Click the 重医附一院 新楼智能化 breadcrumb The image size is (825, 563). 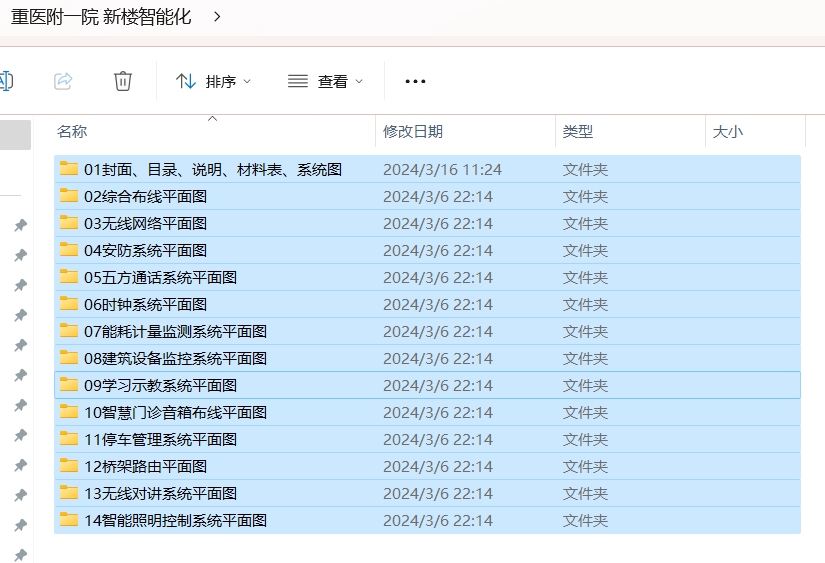pyautogui.click(x=101, y=17)
